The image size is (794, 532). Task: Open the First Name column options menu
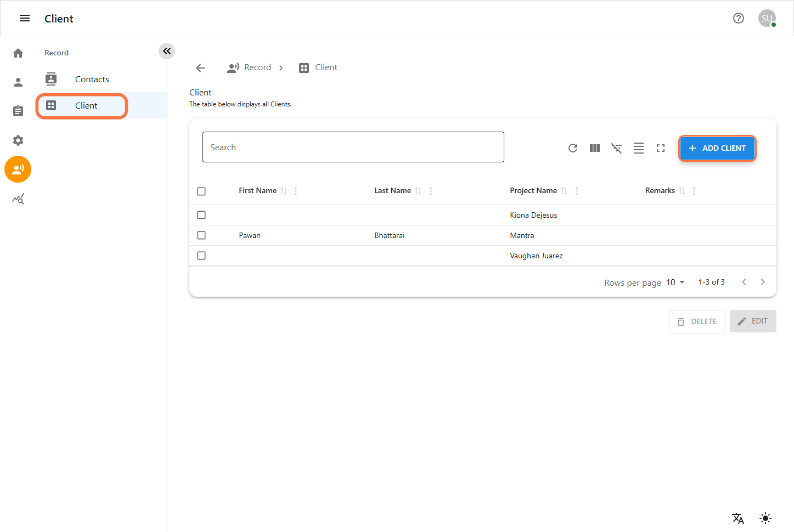pyautogui.click(x=296, y=191)
